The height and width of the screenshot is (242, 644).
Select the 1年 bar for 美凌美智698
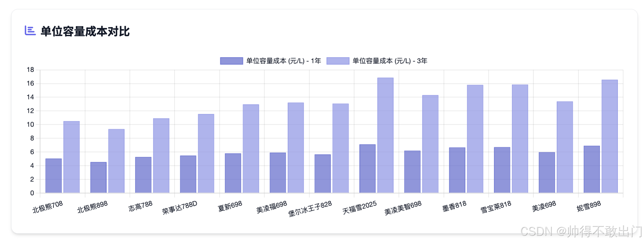tap(412, 172)
